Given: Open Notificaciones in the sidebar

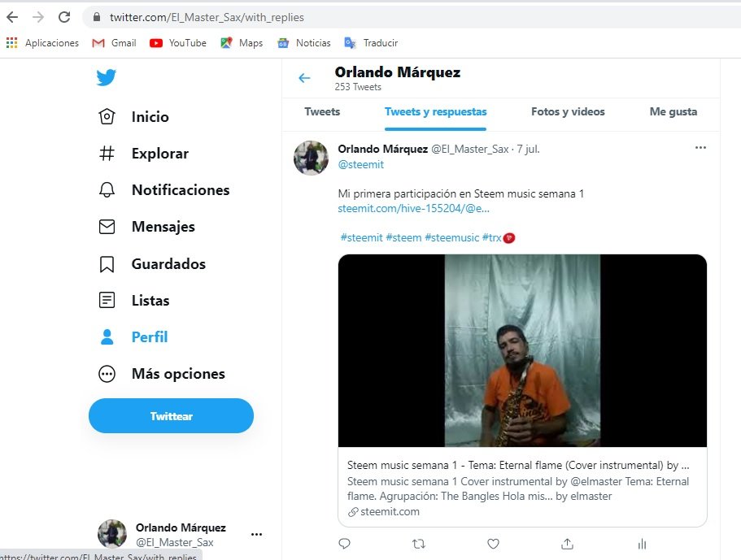Looking at the screenshot, I should tap(181, 190).
